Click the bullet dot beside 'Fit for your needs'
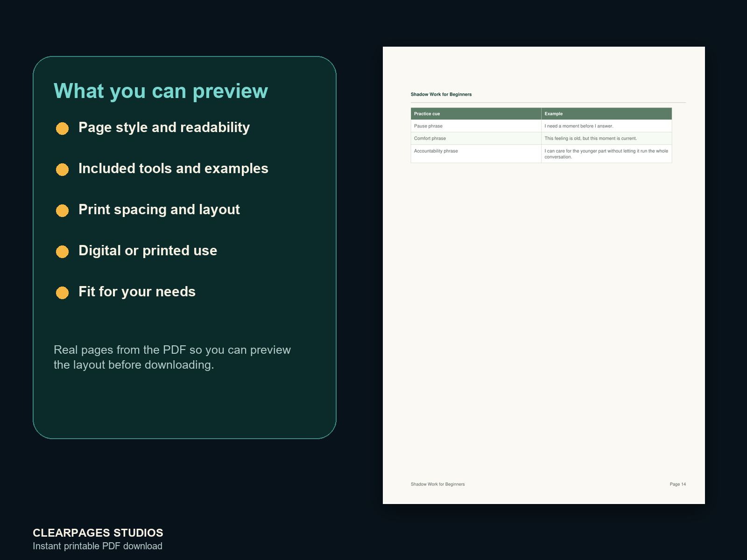Screen dimensions: 747x560 (x=62, y=293)
